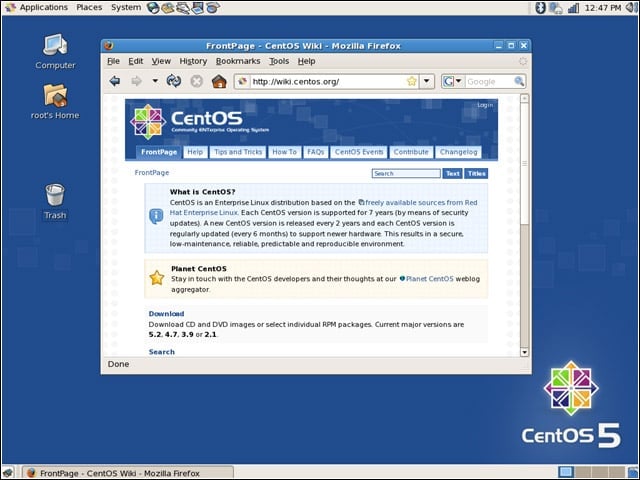Click the Login link on the wiki
Screen dimensions: 640x480
click(485, 105)
